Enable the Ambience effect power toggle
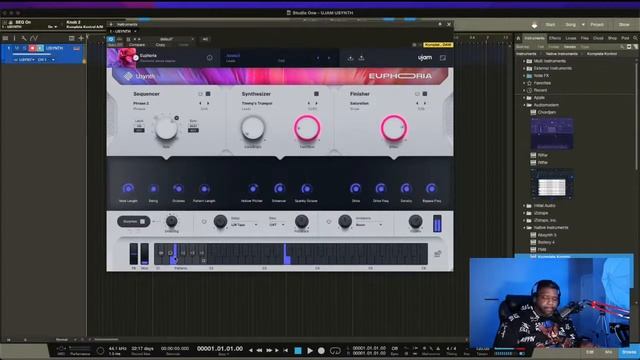Screen dimensions: 640x360 tap(329, 222)
